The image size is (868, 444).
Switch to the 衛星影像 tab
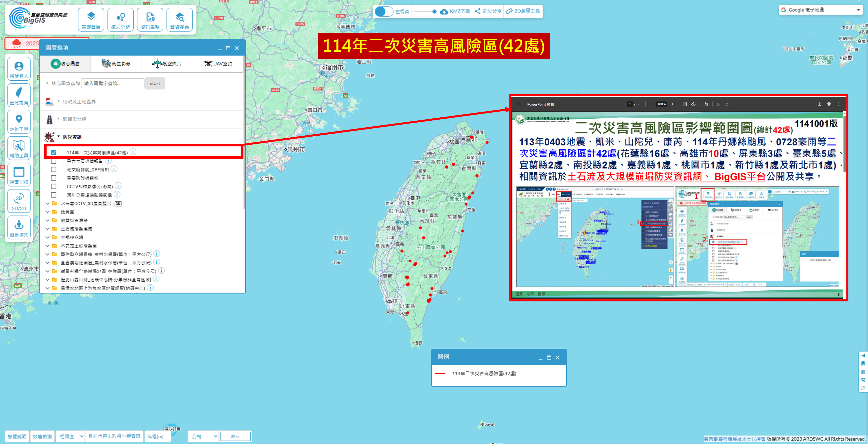click(x=116, y=64)
